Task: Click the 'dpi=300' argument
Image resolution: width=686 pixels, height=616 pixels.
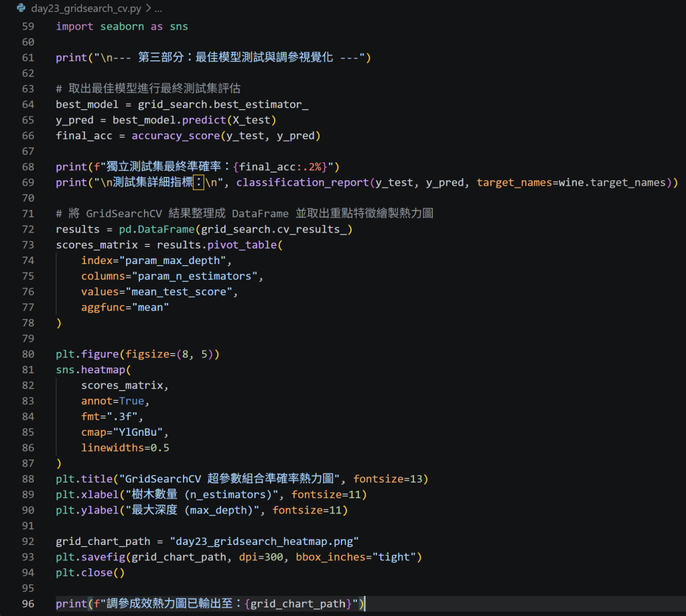Action: point(261,557)
